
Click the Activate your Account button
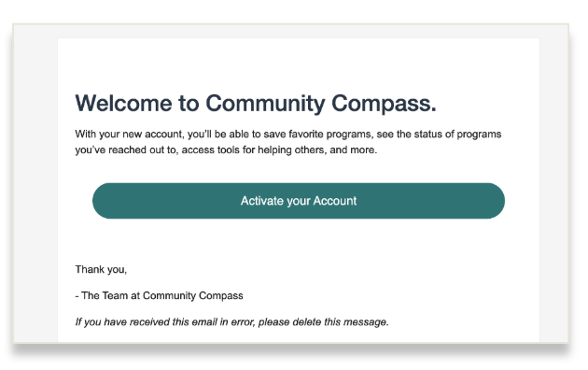click(299, 201)
